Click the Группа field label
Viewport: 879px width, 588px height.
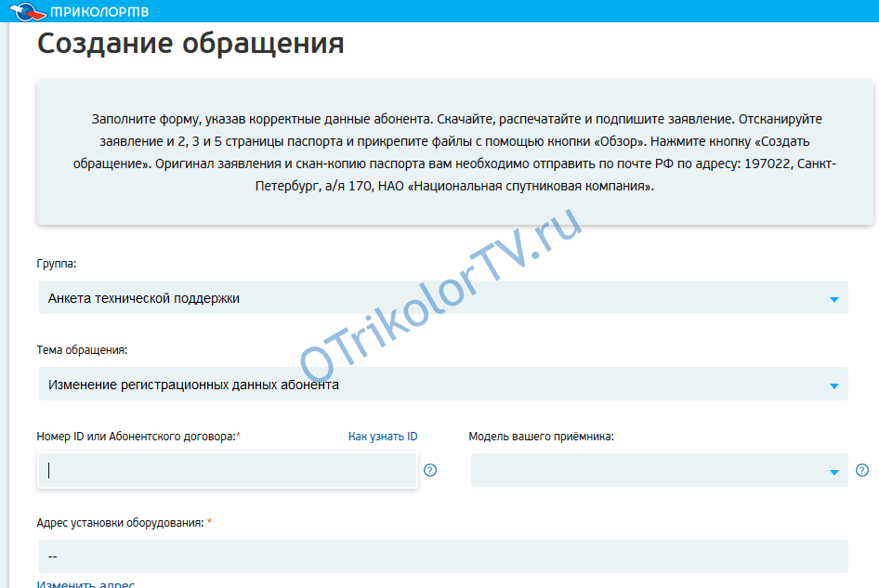pyautogui.click(x=57, y=264)
